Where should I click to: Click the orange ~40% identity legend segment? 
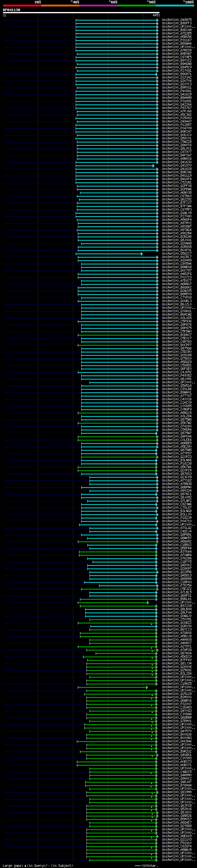tap(60, 6)
